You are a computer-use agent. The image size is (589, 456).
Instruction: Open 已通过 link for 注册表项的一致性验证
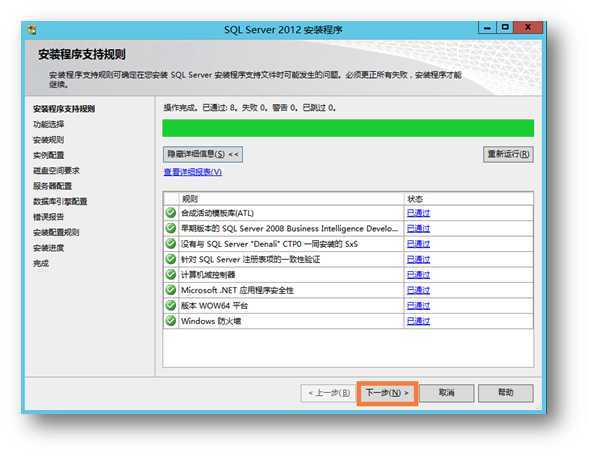pyautogui.click(x=418, y=259)
